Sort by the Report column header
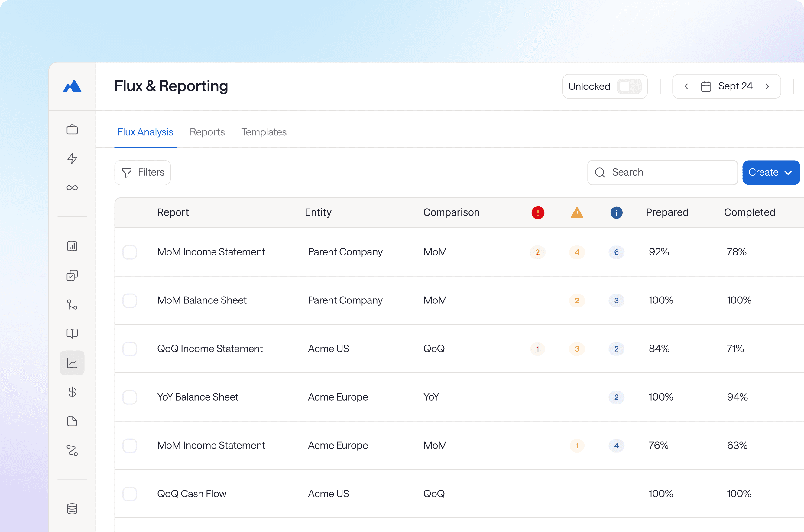The height and width of the screenshot is (532, 804). (173, 212)
